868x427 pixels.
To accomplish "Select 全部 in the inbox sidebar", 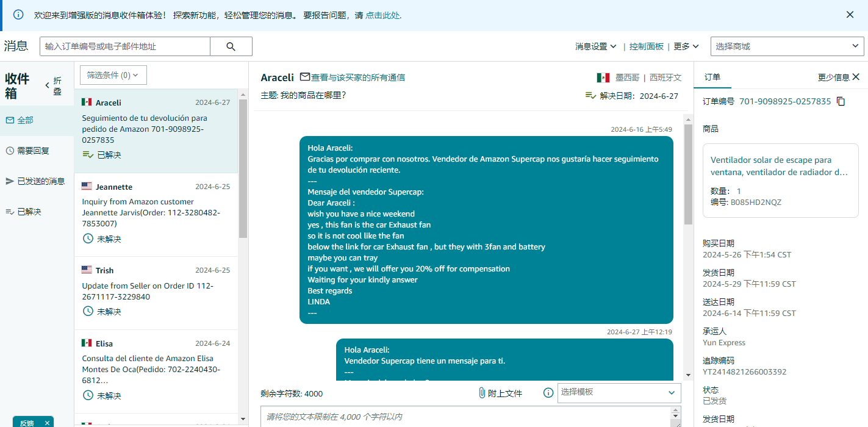I will 37,120.
